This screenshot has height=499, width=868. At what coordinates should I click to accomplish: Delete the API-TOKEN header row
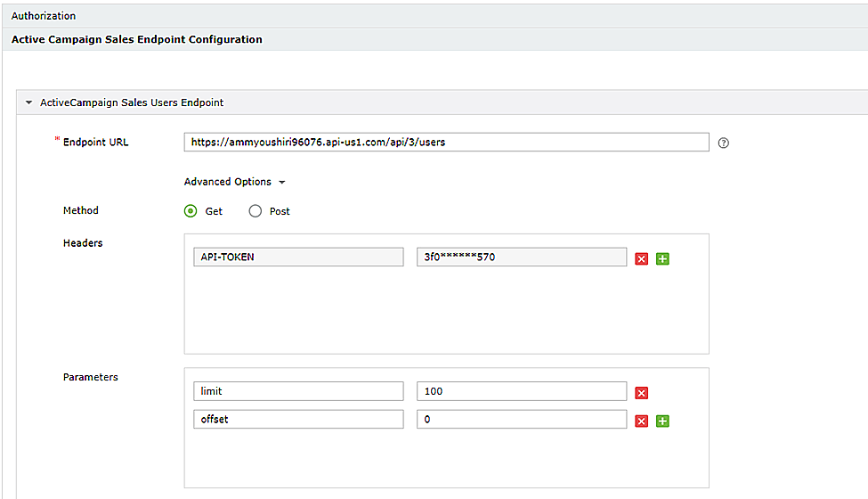click(641, 258)
